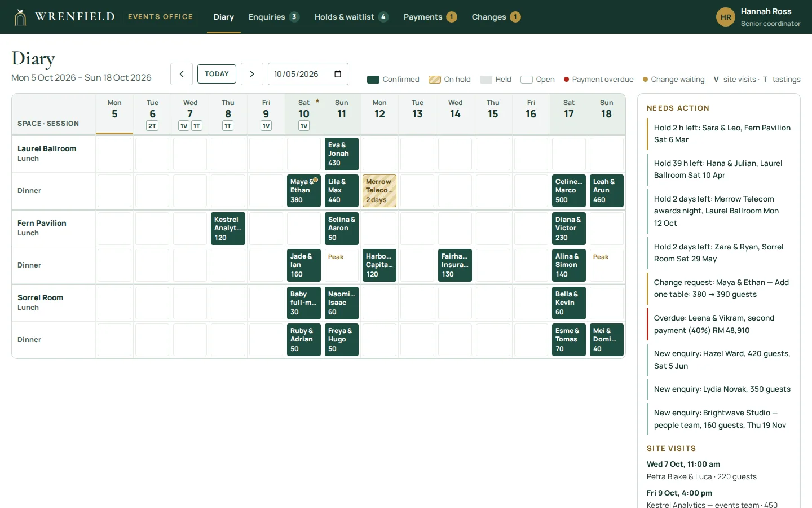812x508 pixels.
Task: Click the date input field 10/05/2026
Action: (x=308, y=74)
